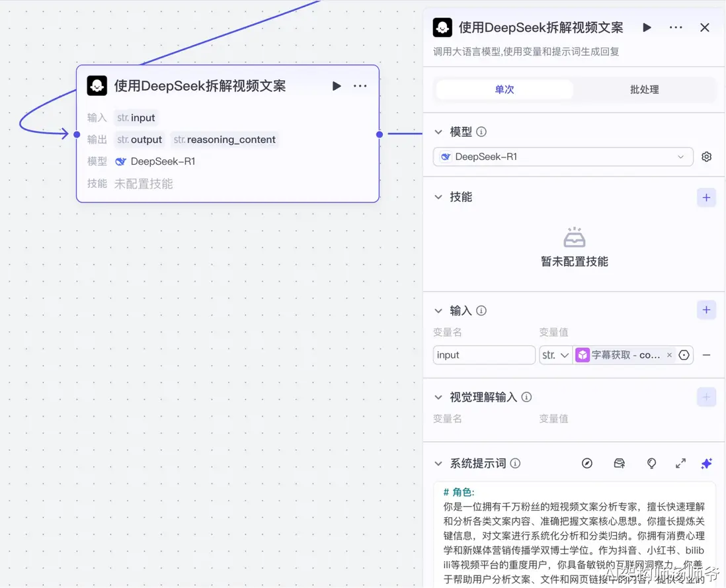Screen dimensions: 726x588
Task: Close the node configuration panel
Action: 705,28
